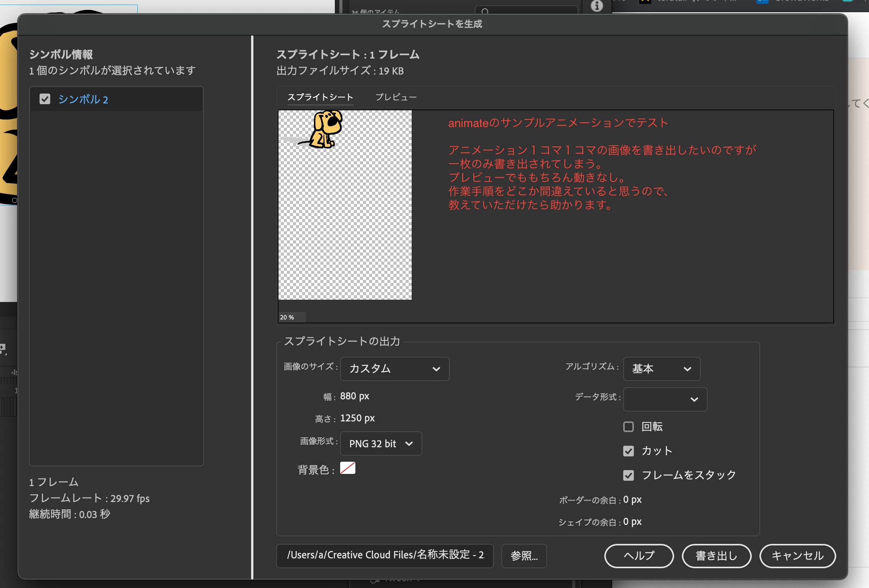Click the output file path field
869x588 pixels.
[x=385, y=555]
